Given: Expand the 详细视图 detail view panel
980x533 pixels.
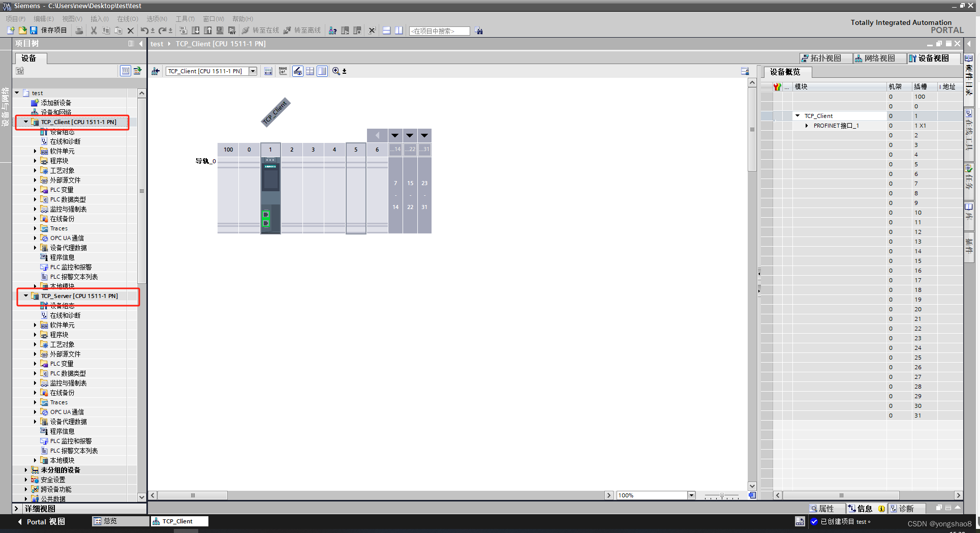Looking at the screenshot, I should point(16,509).
